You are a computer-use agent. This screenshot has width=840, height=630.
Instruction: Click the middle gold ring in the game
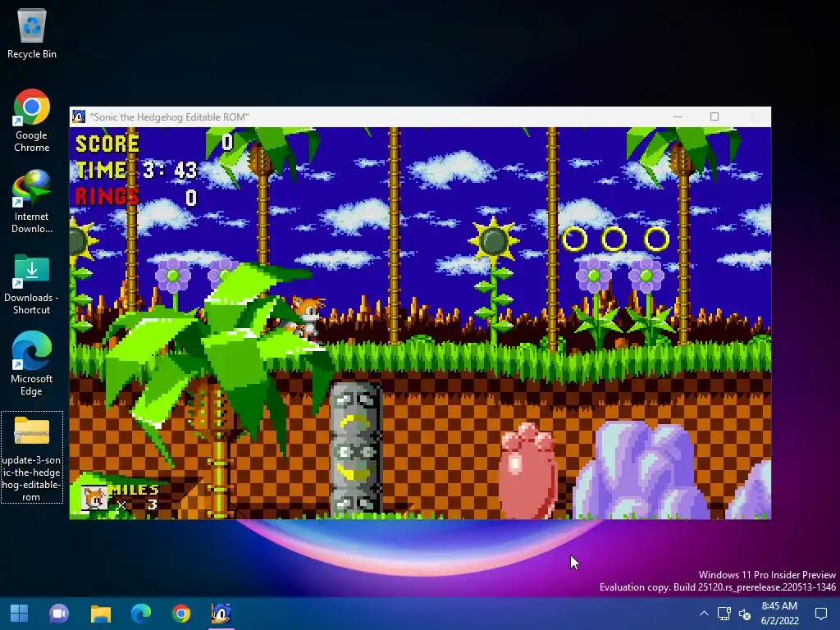614,239
